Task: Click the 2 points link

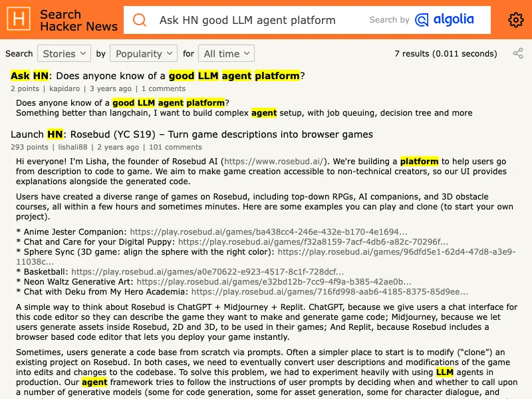Action: tap(25, 88)
